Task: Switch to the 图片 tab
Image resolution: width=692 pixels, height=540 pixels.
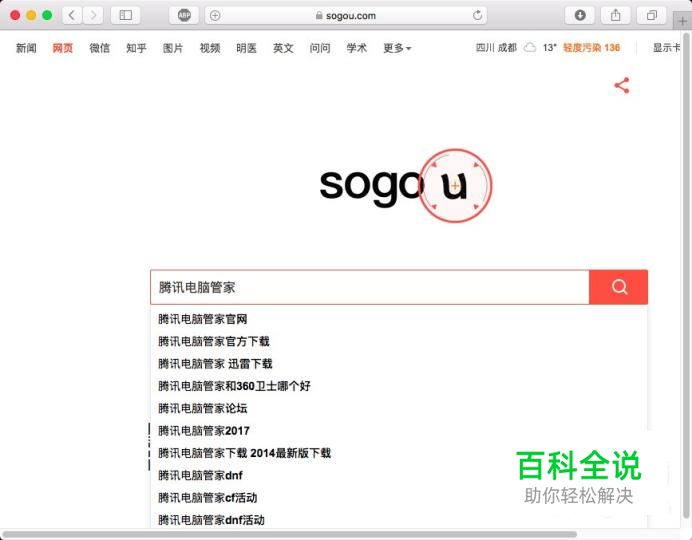Action: coord(173,48)
